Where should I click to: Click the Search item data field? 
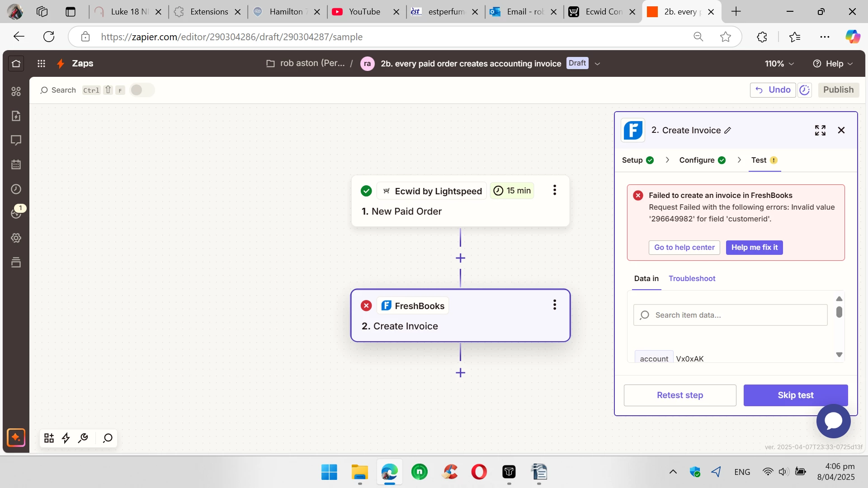tap(737, 315)
